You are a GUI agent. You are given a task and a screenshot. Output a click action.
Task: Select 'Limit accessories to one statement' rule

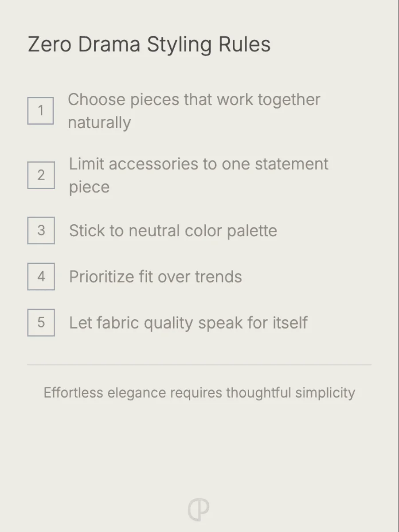pos(198,164)
